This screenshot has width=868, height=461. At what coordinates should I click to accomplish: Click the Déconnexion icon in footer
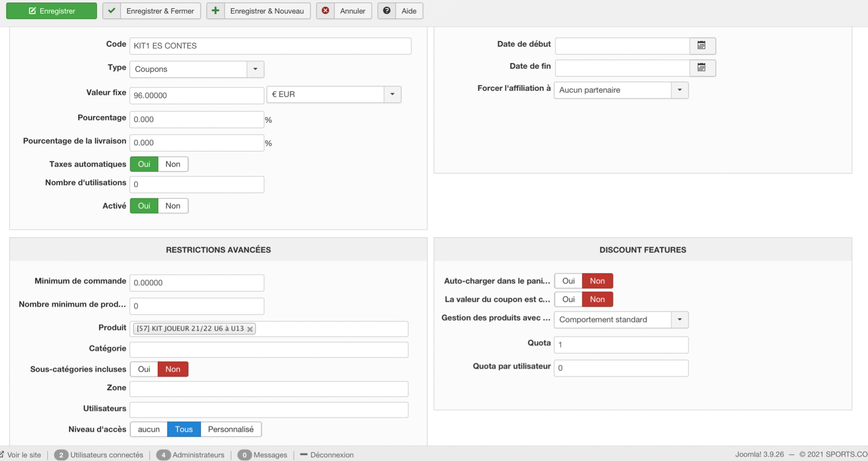(x=304, y=455)
